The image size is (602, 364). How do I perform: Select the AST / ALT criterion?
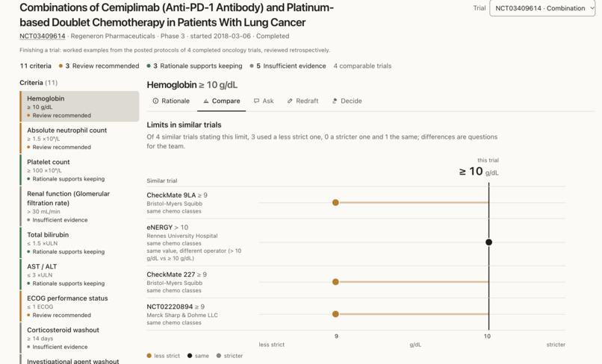(79, 274)
